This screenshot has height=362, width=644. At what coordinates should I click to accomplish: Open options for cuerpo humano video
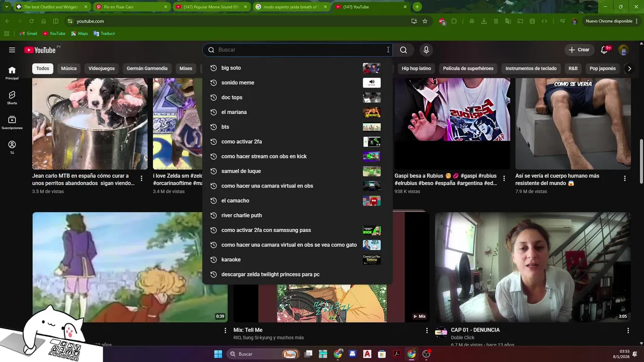[x=624, y=178]
